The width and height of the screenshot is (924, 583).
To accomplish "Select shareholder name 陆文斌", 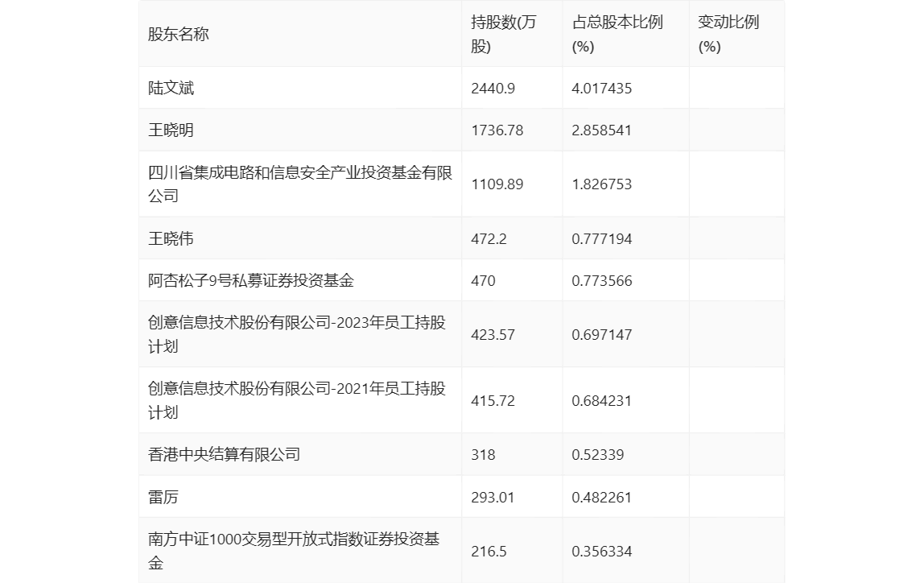I will point(171,88).
